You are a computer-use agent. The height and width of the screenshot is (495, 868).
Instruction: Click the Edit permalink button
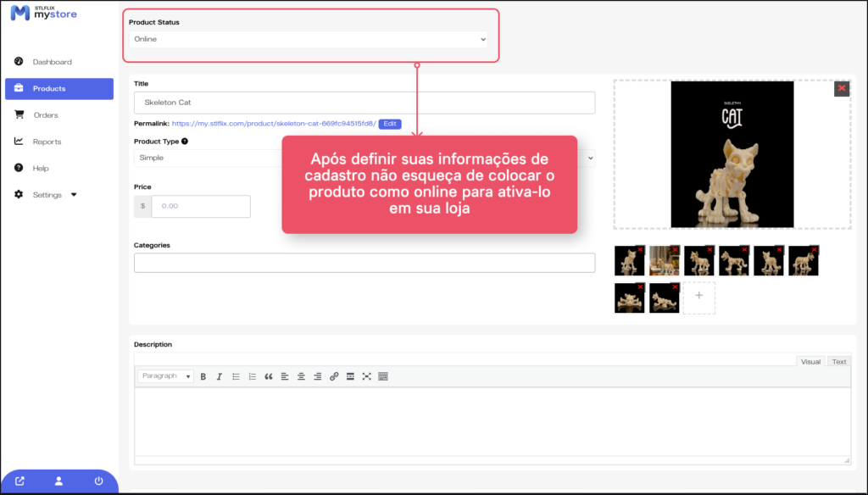click(390, 124)
